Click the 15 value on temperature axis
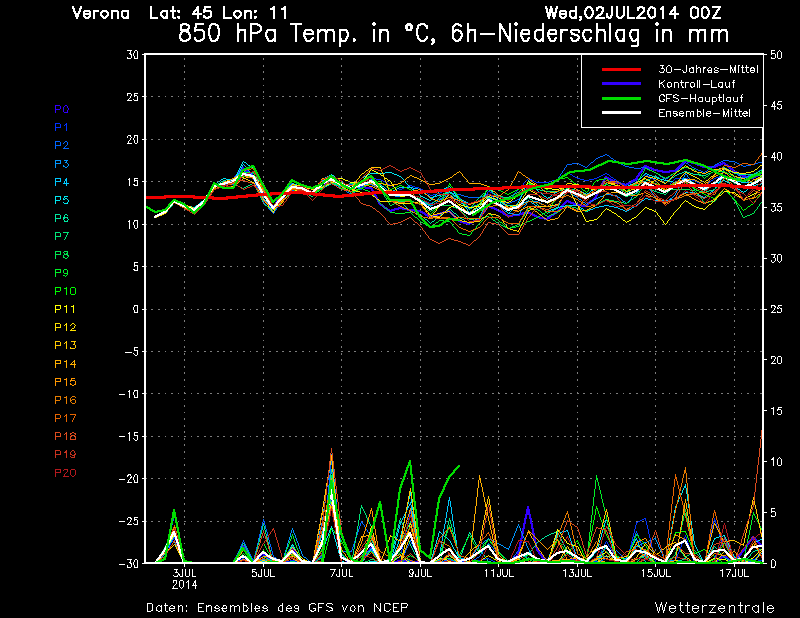The width and height of the screenshot is (800, 618). pos(133,182)
